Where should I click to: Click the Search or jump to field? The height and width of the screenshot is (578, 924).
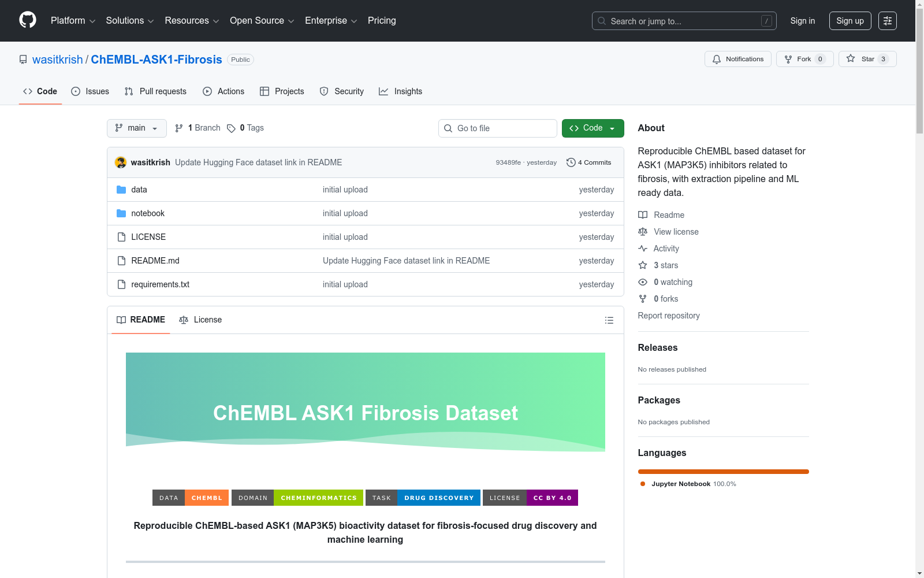684,21
